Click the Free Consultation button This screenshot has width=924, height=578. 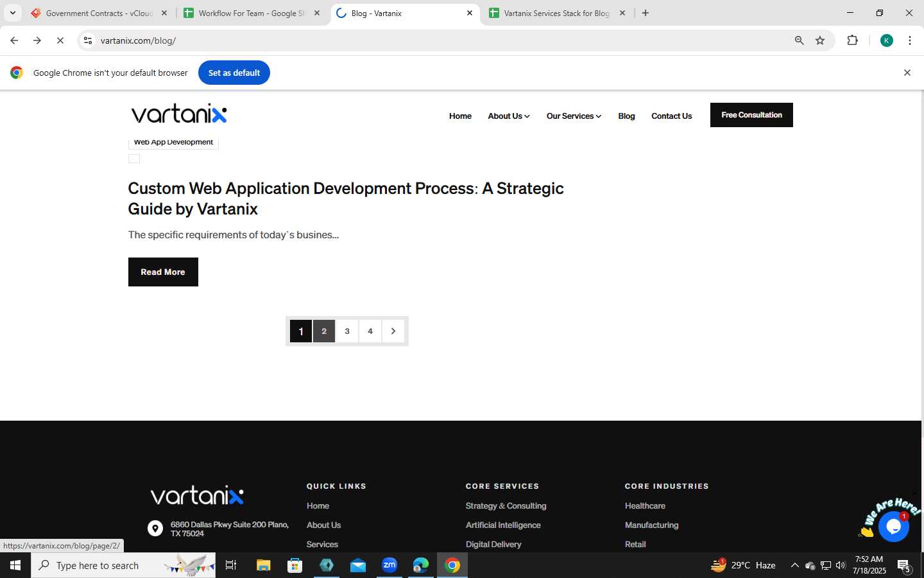(x=751, y=115)
